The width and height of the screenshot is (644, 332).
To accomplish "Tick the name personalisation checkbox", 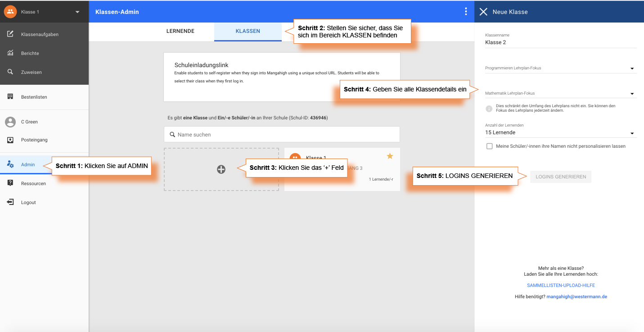I will coord(489,146).
